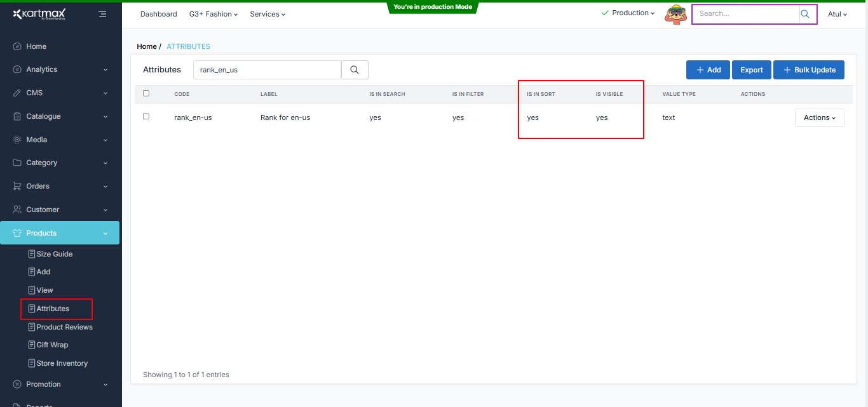Open the Gift Wrap page
The width and height of the screenshot is (868, 407).
tap(52, 345)
